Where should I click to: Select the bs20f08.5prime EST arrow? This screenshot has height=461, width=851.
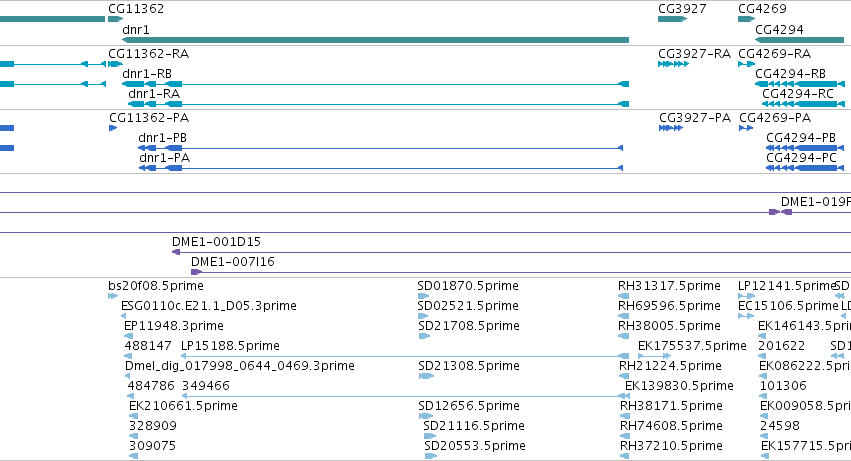(x=113, y=296)
